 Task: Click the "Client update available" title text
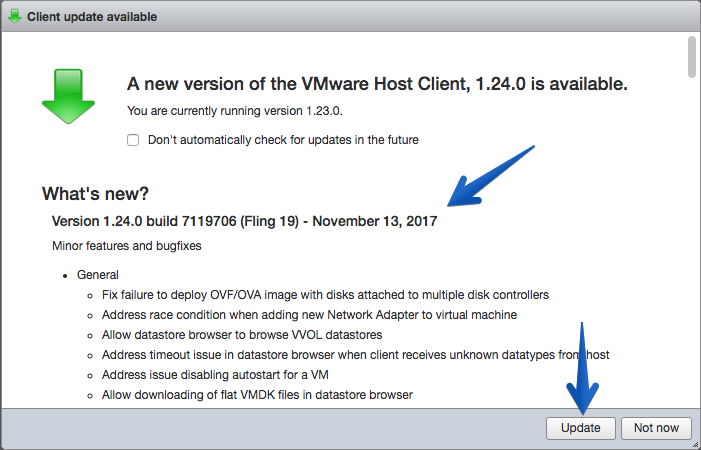(92, 17)
